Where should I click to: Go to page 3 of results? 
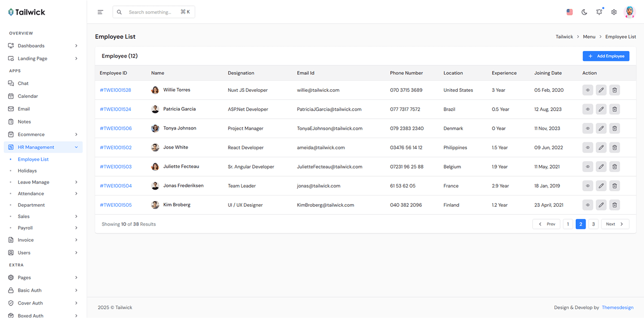point(593,224)
